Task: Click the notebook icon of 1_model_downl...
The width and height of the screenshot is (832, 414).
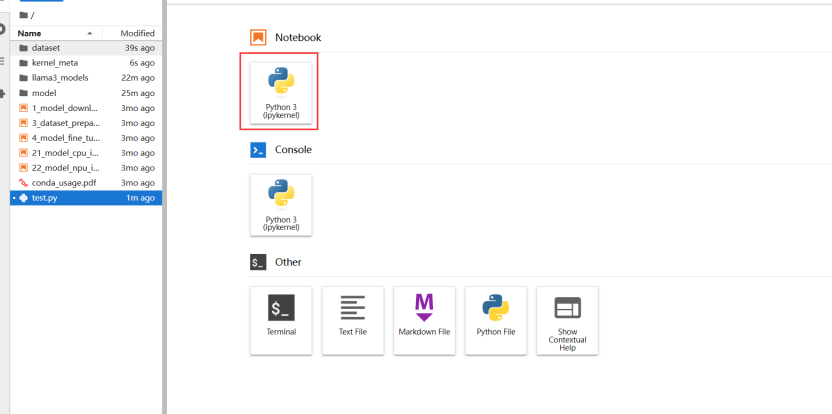Action: pos(23,108)
